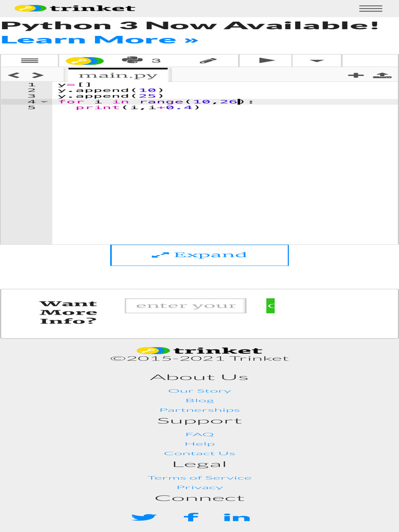
Task: Collapse the for loop on line 4
Action: click(44, 102)
